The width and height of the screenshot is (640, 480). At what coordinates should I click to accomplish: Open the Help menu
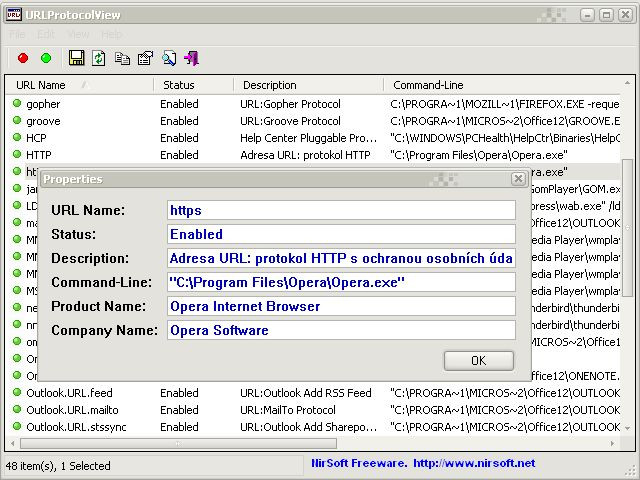(x=111, y=35)
